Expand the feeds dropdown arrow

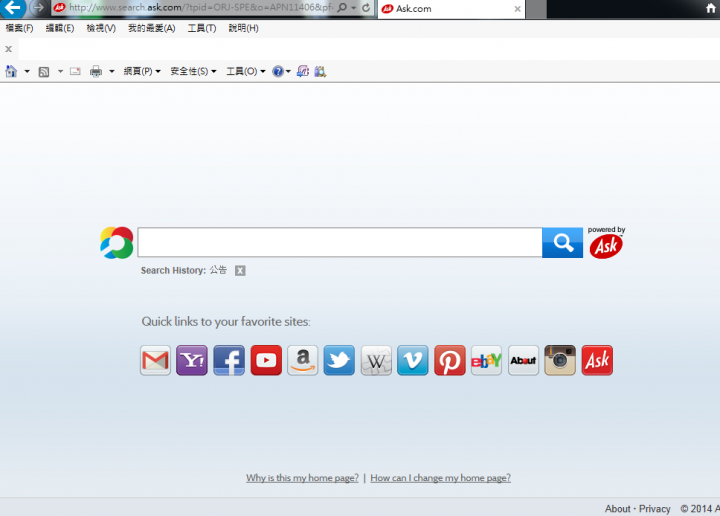60,72
